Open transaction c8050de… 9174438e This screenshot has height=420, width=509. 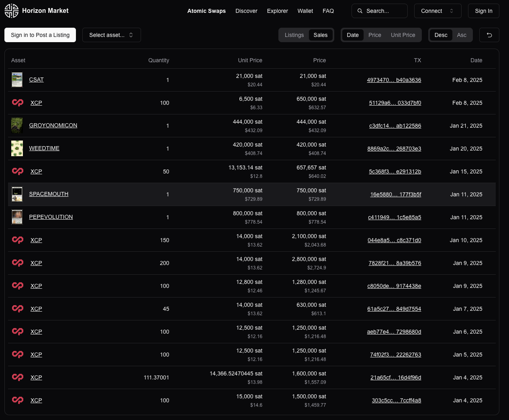click(x=394, y=286)
